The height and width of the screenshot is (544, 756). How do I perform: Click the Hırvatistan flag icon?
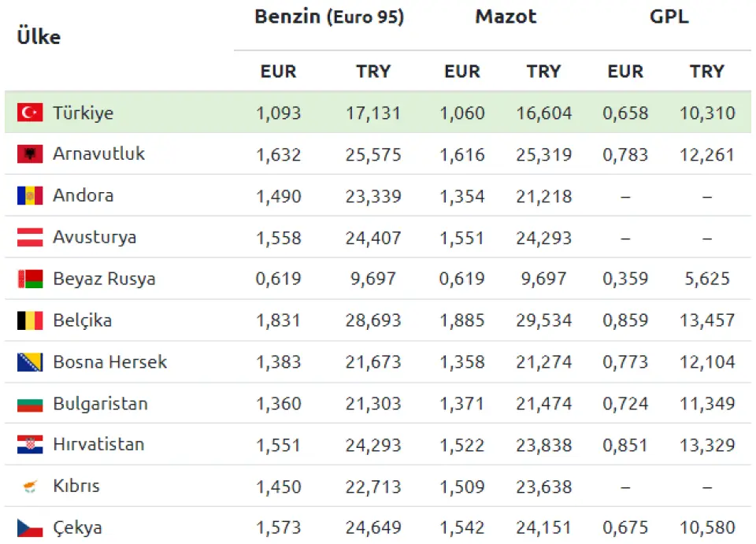click(x=30, y=444)
